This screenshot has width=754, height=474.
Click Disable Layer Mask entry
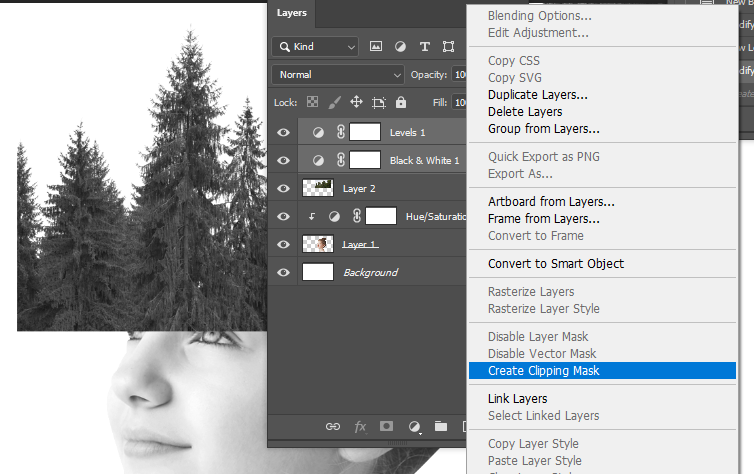tap(538, 337)
